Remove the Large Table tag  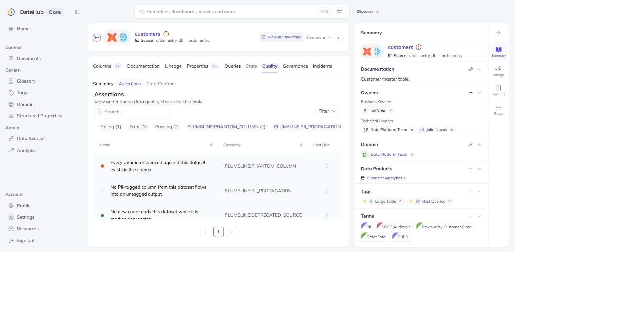click(x=400, y=201)
